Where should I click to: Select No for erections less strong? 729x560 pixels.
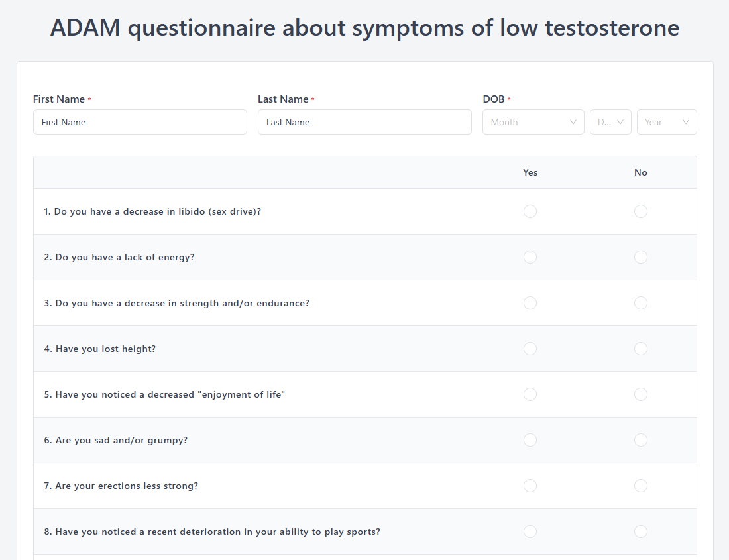pos(641,486)
